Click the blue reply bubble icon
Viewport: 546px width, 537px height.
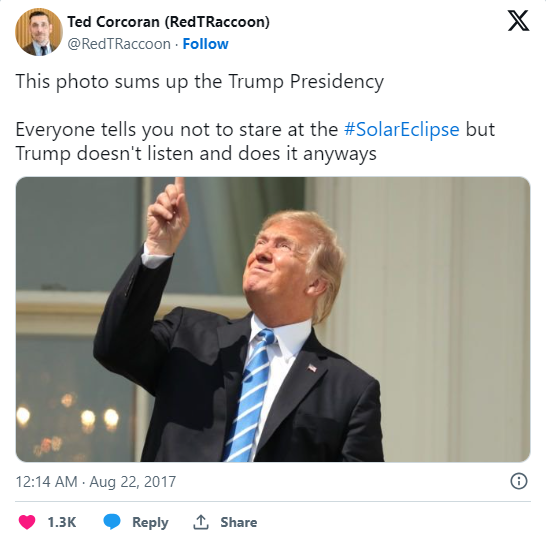(x=112, y=522)
